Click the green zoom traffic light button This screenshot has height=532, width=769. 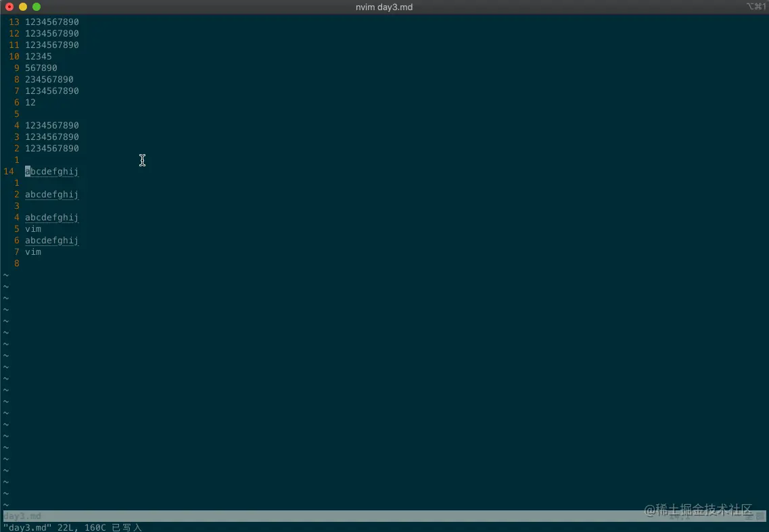[36, 7]
